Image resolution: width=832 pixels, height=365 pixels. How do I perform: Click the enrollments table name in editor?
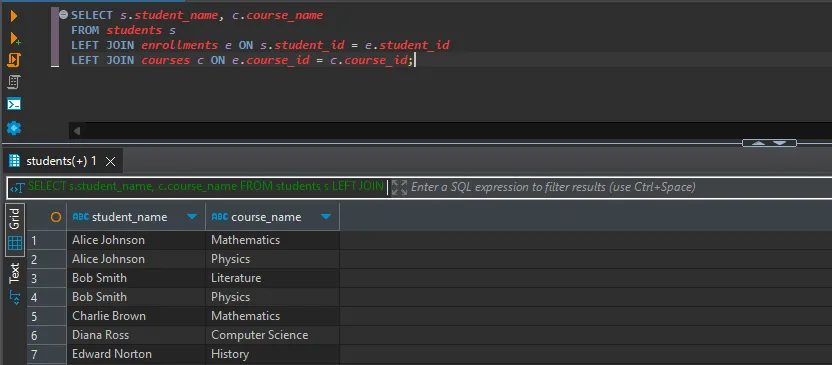[x=179, y=45]
